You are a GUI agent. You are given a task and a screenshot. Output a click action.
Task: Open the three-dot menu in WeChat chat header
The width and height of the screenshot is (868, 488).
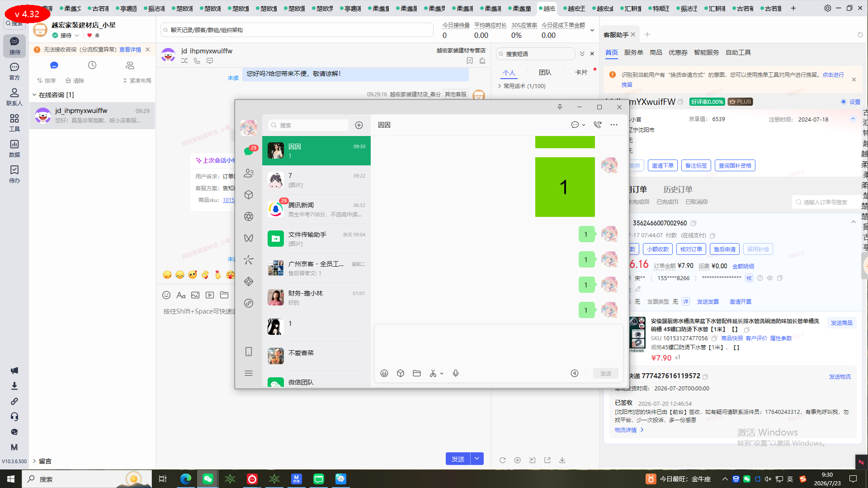(614, 125)
